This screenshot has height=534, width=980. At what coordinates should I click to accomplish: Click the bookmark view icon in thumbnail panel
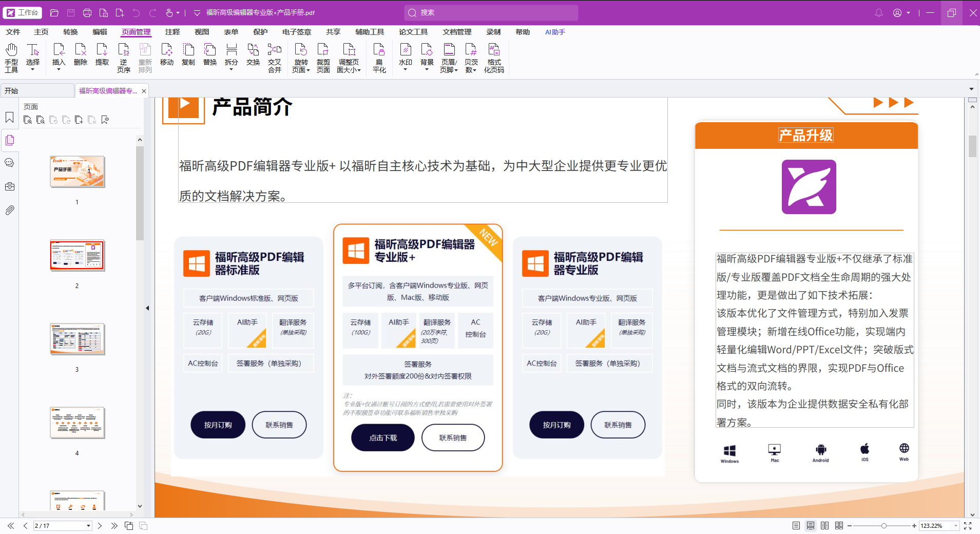point(105,120)
